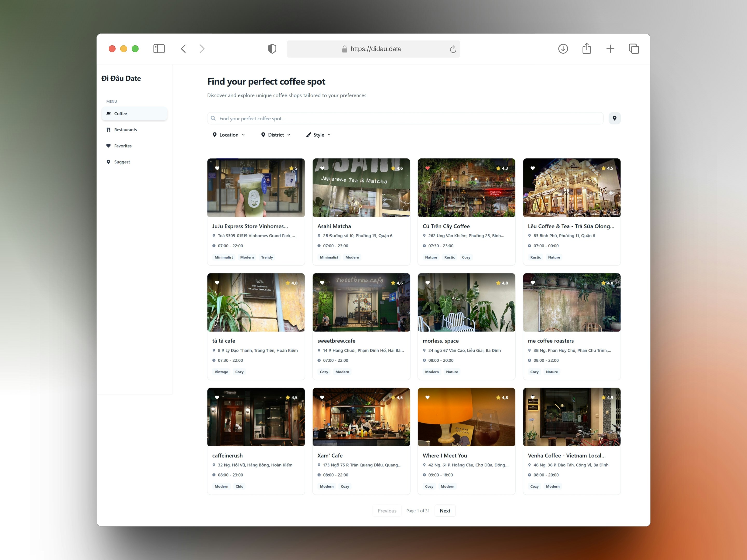
Task: Favorite sweetbrew.cafe with heart
Action: tap(322, 283)
